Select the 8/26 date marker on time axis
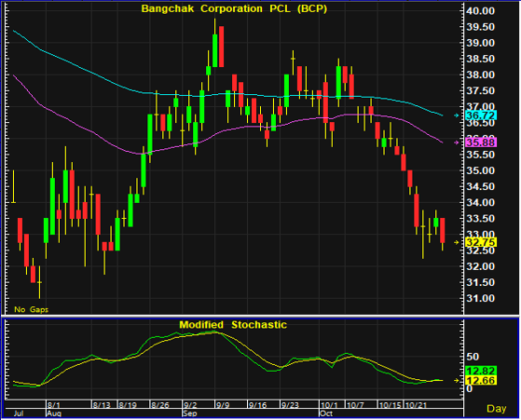The height and width of the screenshot is (420, 521). [x=160, y=405]
